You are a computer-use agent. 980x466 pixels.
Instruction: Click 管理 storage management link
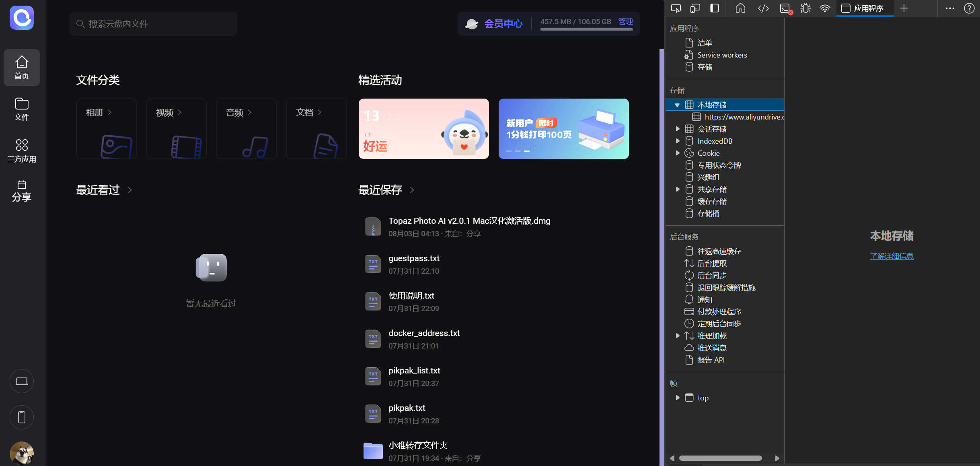click(x=625, y=22)
